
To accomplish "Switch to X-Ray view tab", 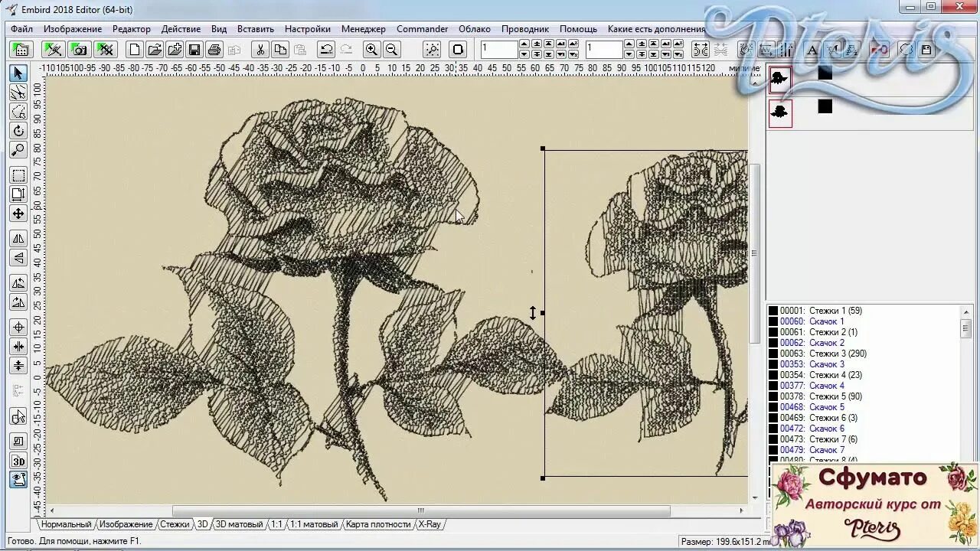I will 430,524.
